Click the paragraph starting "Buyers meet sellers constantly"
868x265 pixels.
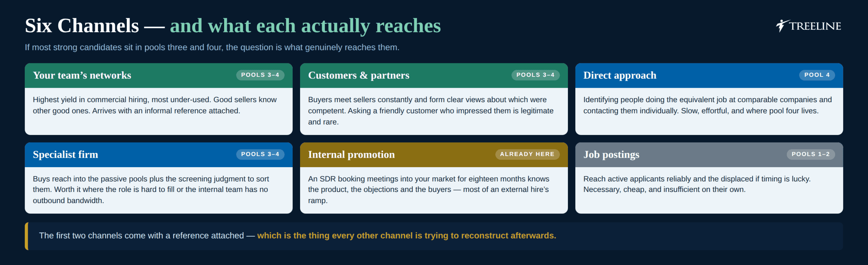pos(431,111)
